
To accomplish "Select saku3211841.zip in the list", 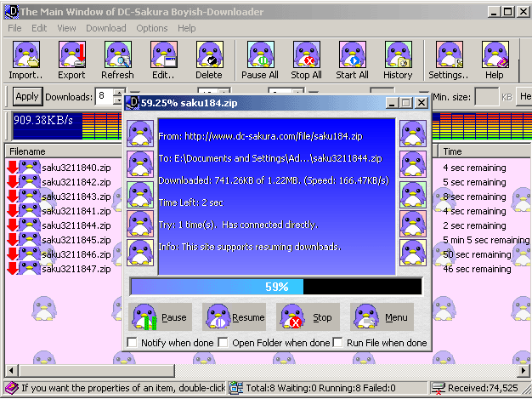I will [76, 211].
